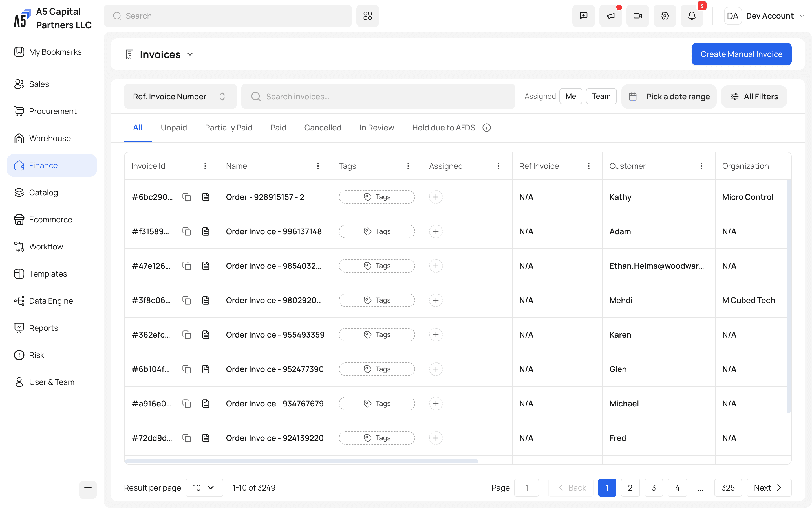Focus the Search invoices input field
This screenshot has height=508, width=812.
[x=378, y=97]
